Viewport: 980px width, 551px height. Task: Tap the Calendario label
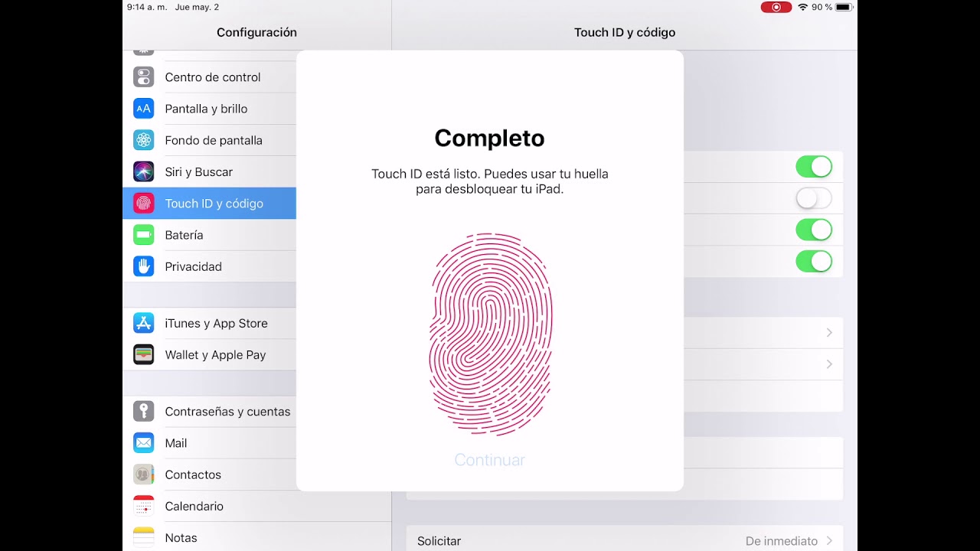point(194,507)
